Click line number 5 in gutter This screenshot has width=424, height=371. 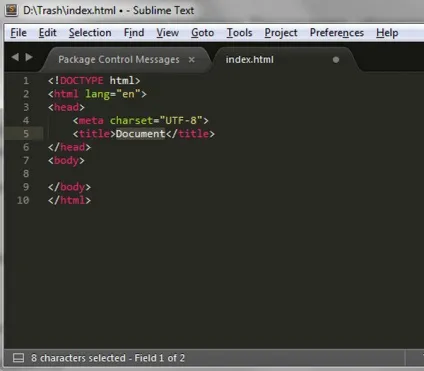pyautogui.click(x=26, y=134)
